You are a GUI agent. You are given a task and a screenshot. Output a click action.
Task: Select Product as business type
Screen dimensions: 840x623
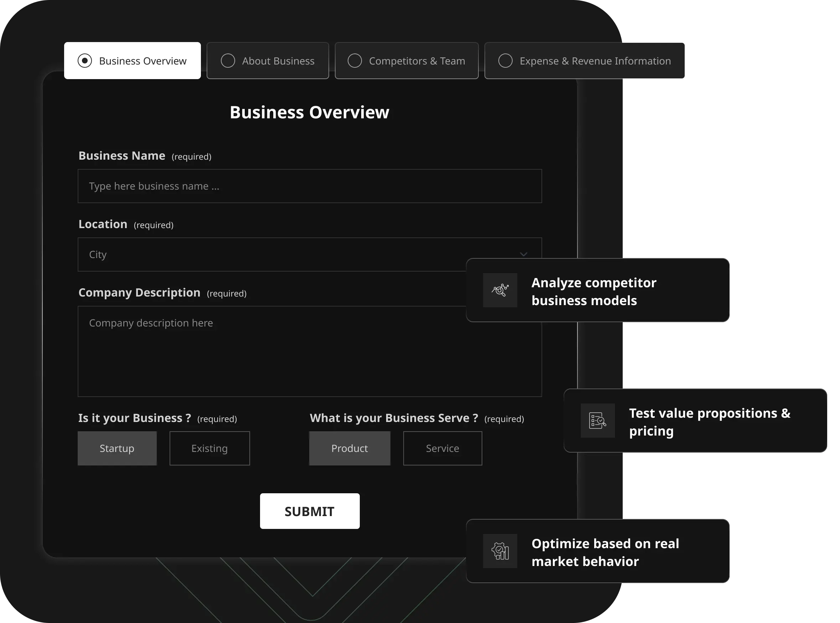(350, 448)
